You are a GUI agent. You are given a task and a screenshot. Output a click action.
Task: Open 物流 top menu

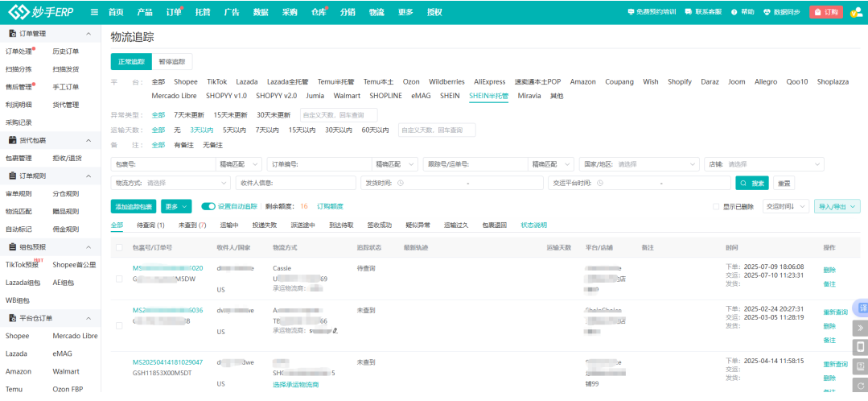[376, 12]
